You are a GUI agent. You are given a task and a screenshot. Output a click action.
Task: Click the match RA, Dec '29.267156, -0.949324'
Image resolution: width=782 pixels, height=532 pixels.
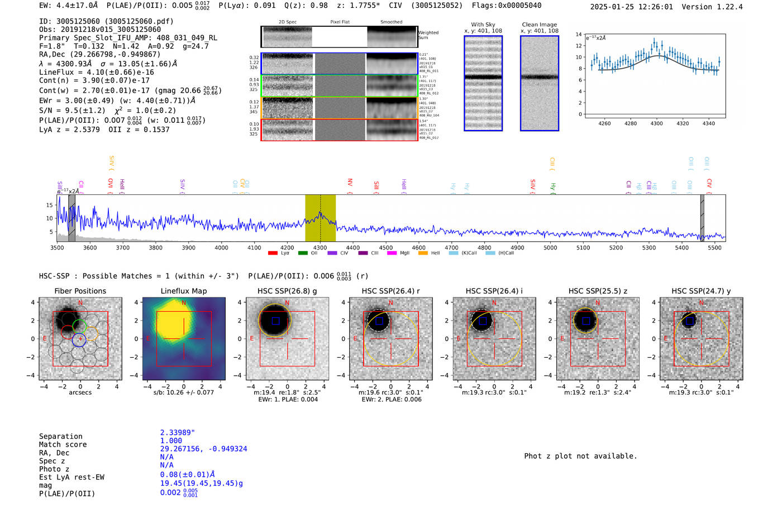[x=203, y=449]
